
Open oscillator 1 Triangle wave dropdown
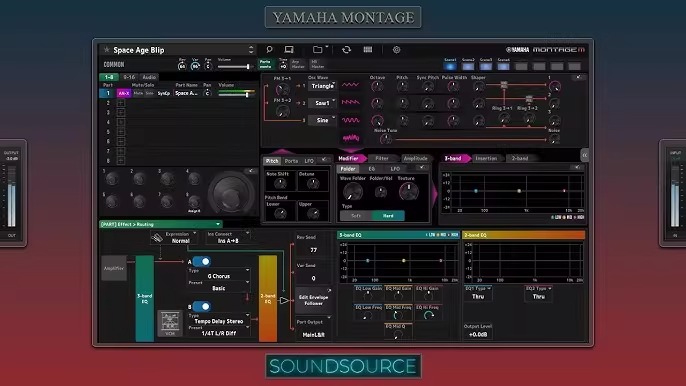322,86
